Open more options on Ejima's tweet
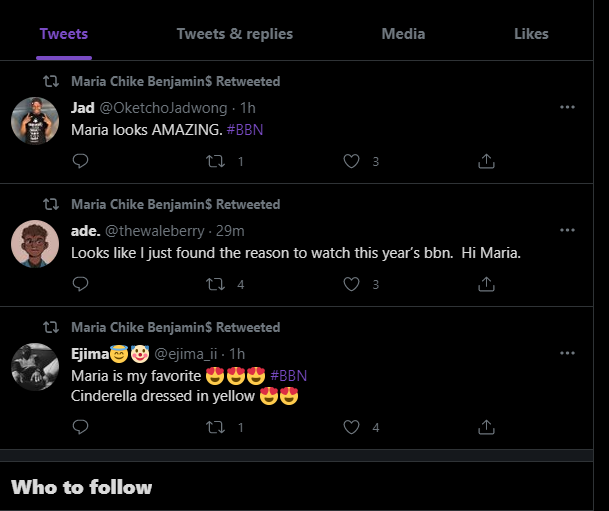Image resolution: width=609 pixels, height=511 pixels. [x=567, y=353]
